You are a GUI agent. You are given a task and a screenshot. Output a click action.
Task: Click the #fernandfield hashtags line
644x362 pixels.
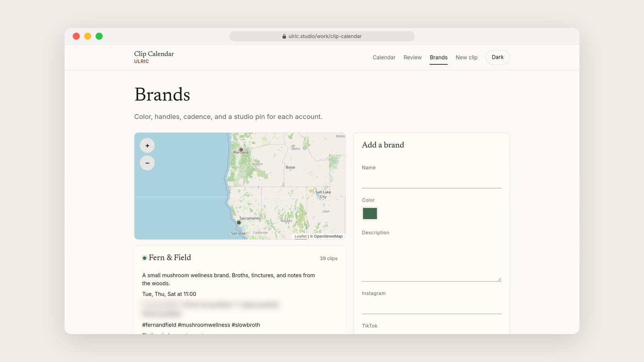coord(201,325)
